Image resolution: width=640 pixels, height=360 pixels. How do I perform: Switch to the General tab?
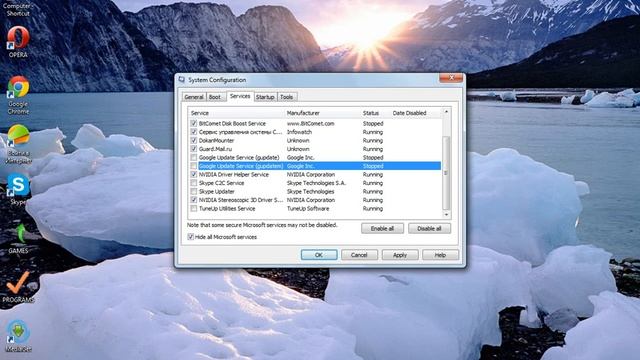[194, 97]
